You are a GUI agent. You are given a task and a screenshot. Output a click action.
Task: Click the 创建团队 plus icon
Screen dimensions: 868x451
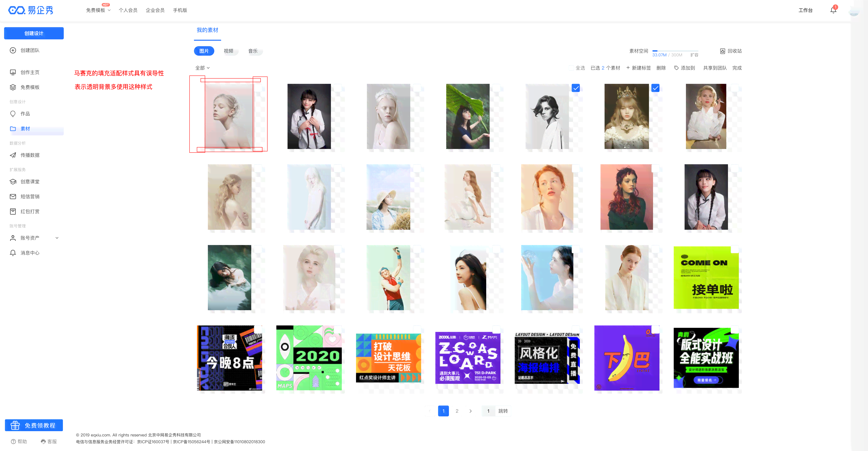[13, 50]
